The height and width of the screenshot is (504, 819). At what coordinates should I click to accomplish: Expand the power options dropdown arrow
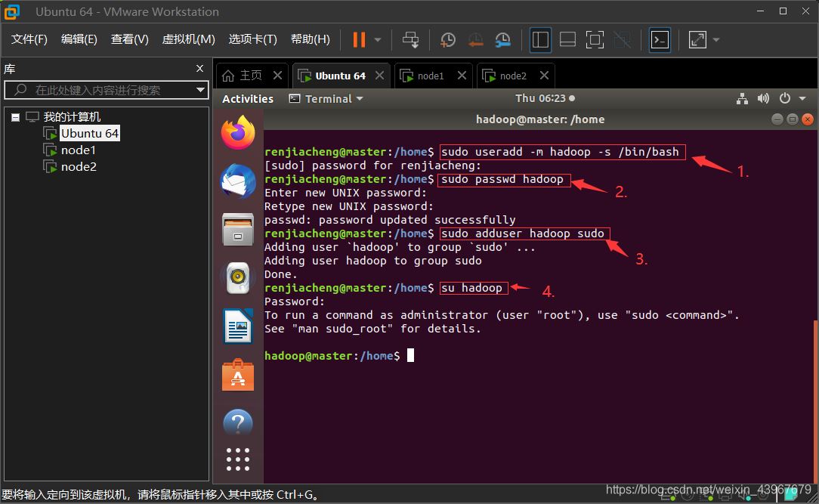point(378,39)
